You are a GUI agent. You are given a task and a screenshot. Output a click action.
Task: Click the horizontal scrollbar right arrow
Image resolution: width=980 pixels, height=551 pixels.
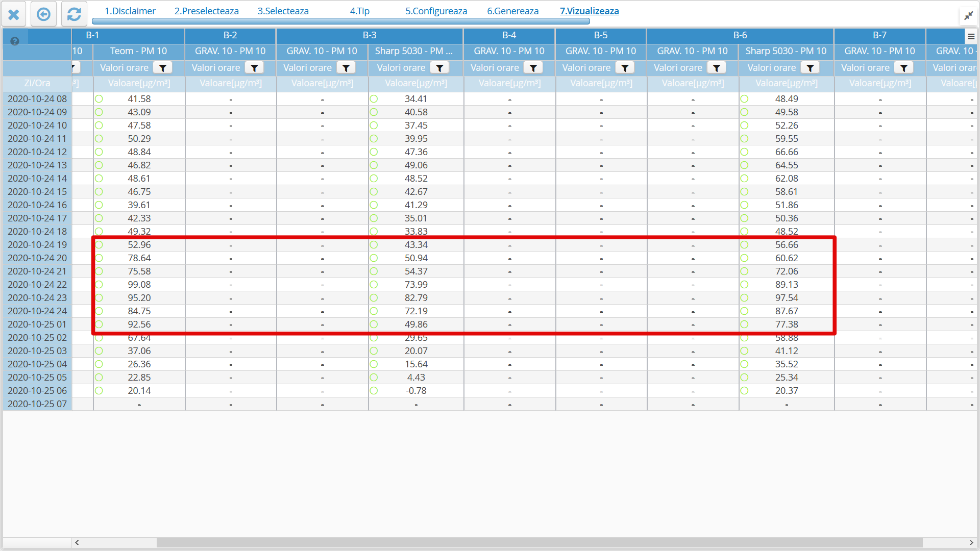pos(971,542)
